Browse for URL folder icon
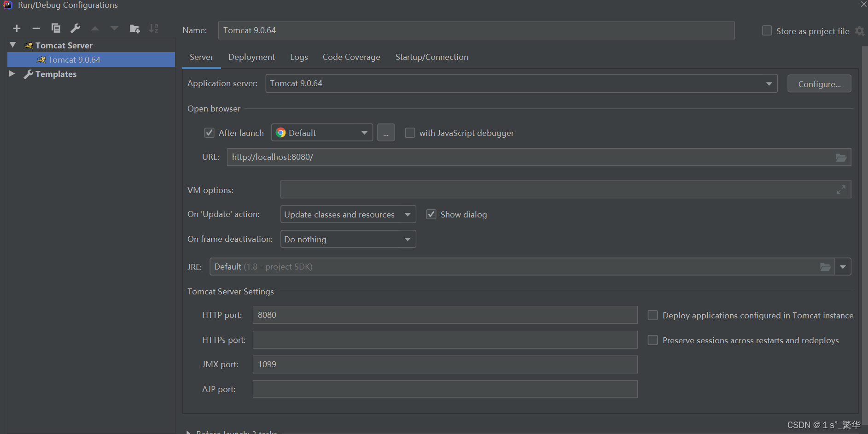Image resolution: width=868 pixels, height=434 pixels. [841, 158]
